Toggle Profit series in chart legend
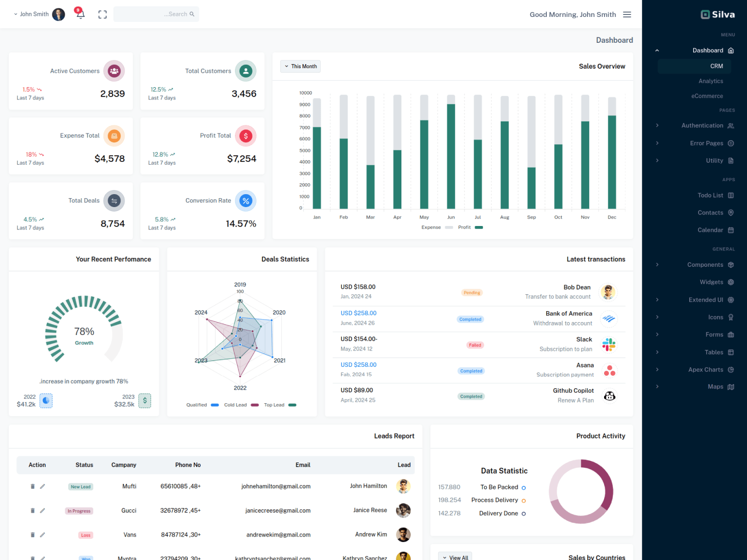 coord(470,227)
